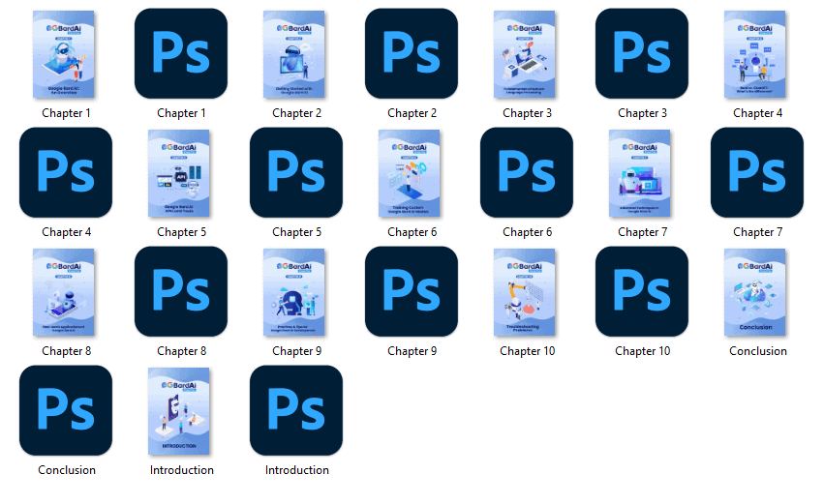Choose the Conclusion book cover image thumbnail
The image size is (824, 504).
pos(755,292)
